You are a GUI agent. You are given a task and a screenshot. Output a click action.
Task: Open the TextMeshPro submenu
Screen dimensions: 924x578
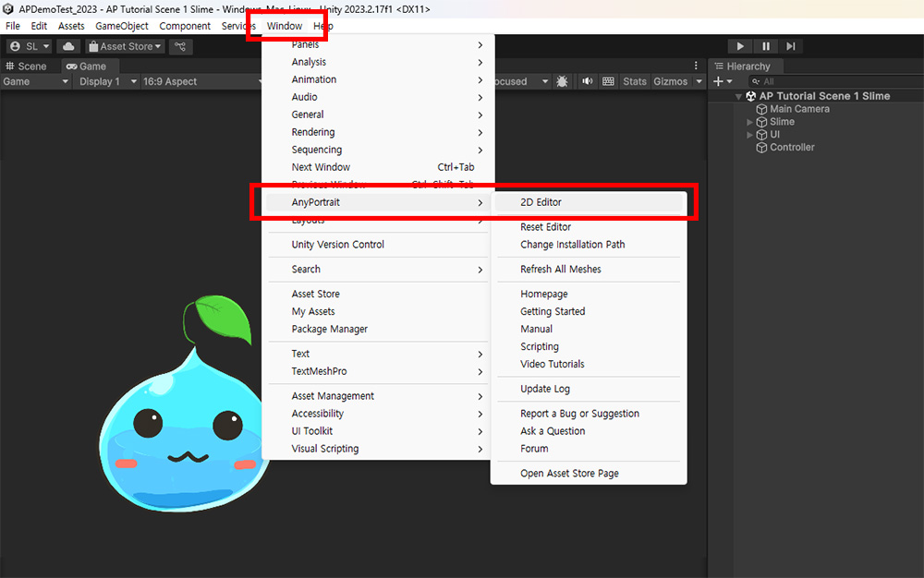click(x=378, y=371)
